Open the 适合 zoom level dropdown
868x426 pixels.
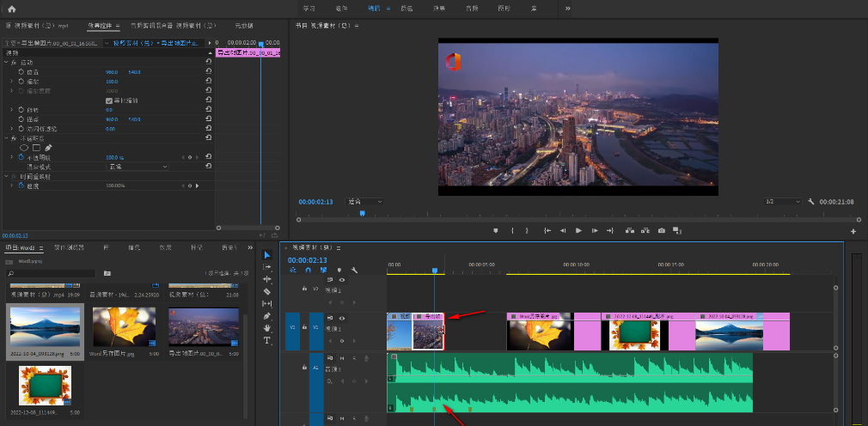click(364, 202)
